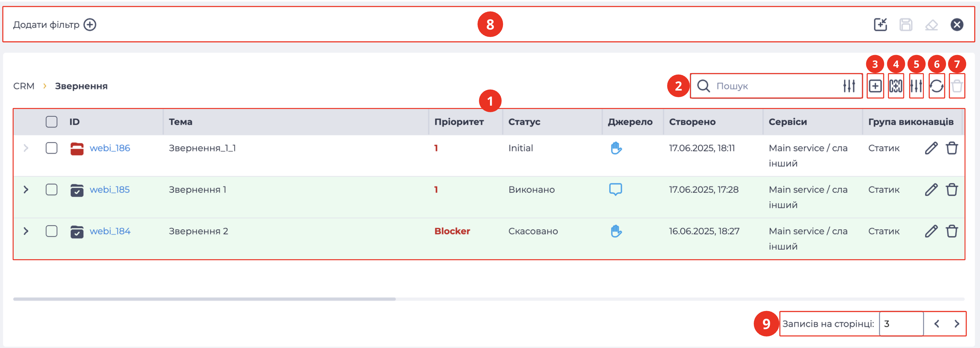The image size is (980, 348).
Task: Open the webi_186 link
Action: [x=110, y=148]
